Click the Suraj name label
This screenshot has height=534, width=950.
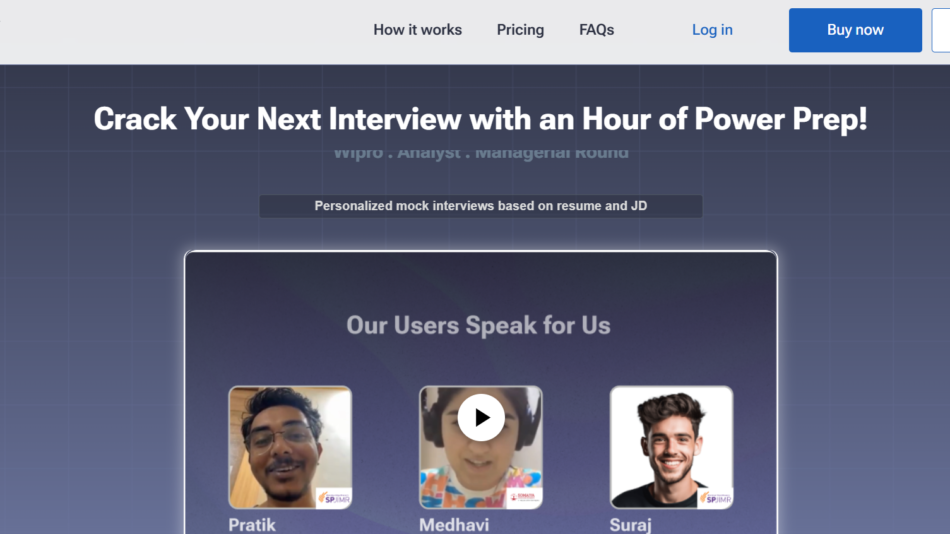click(x=631, y=525)
